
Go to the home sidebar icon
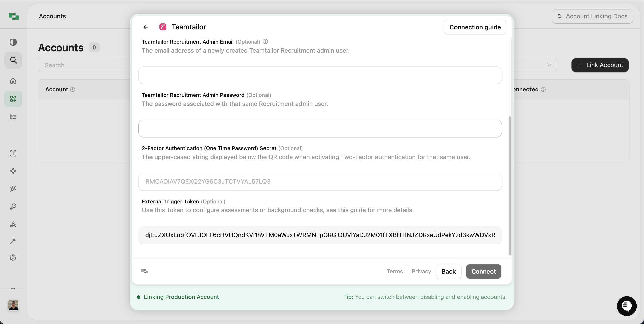tap(13, 81)
